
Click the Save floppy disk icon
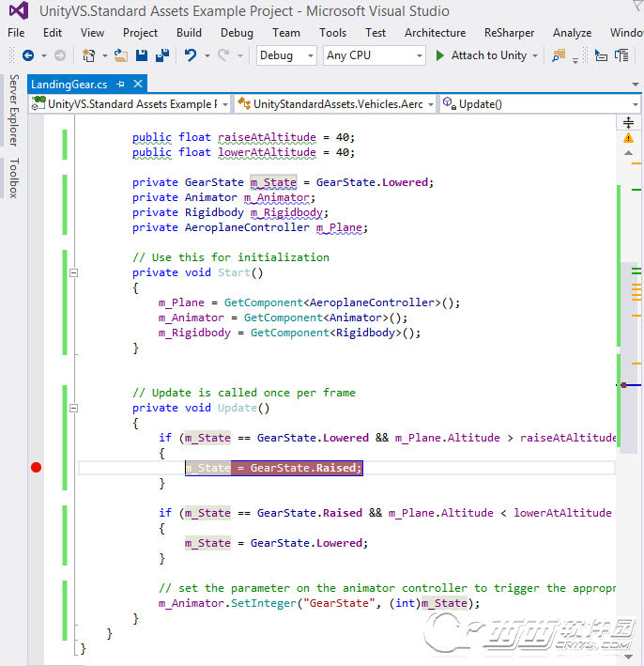(x=142, y=55)
